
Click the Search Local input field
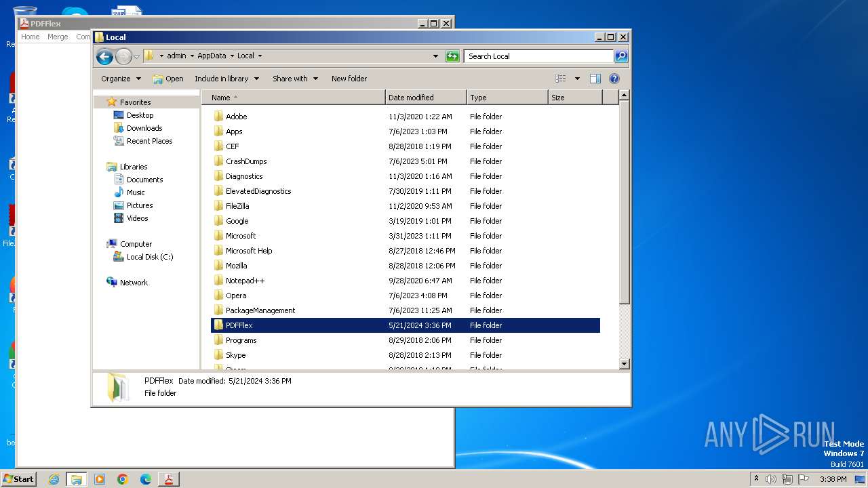click(x=538, y=56)
